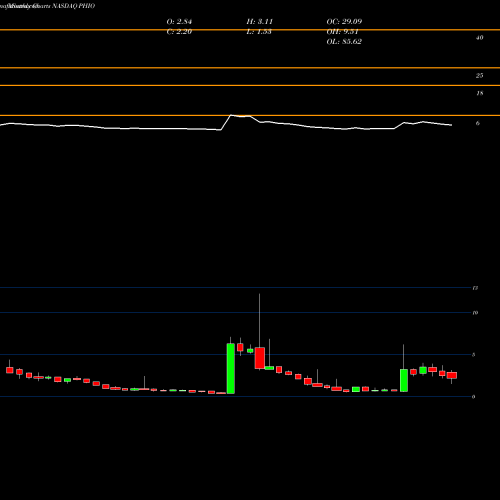Click the 18 upper axis label
This screenshot has height=500, width=500.
pos(480,93)
